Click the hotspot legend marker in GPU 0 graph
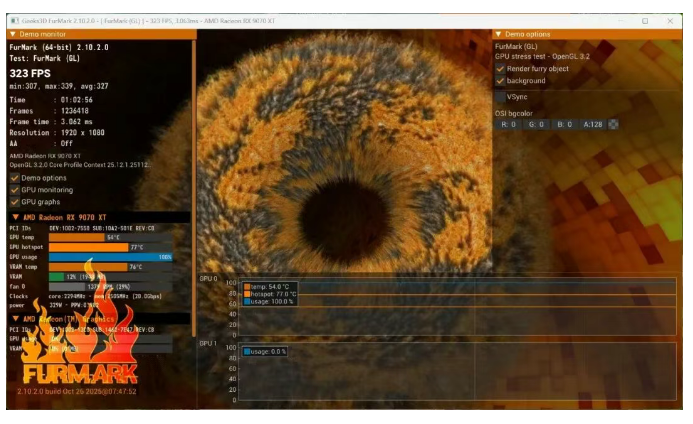 pos(247,294)
